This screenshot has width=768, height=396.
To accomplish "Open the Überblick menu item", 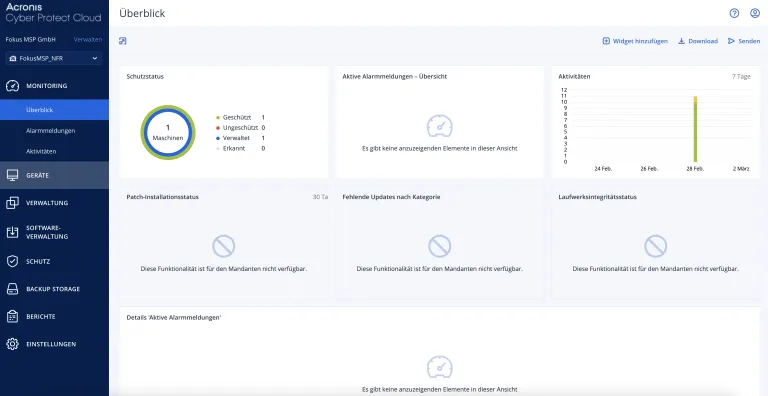I will (x=54, y=110).
